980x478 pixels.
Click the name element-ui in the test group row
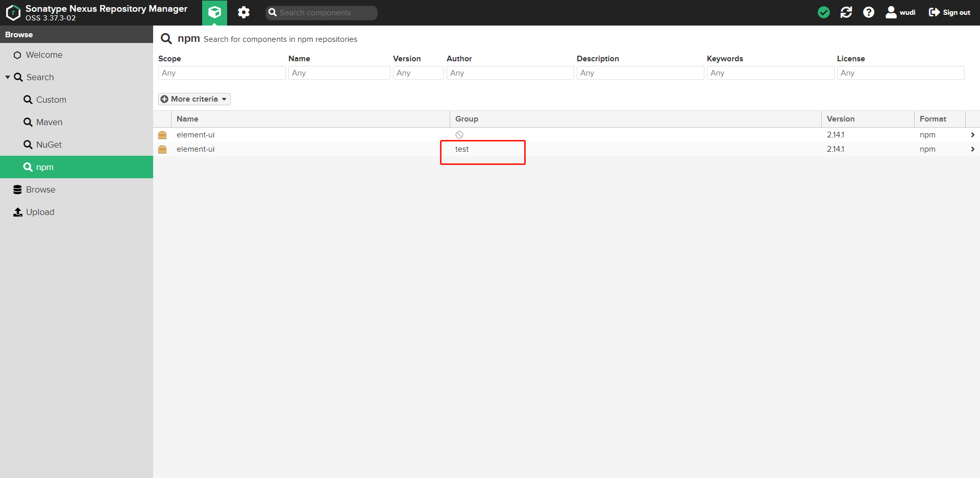pyautogui.click(x=195, y=149)
